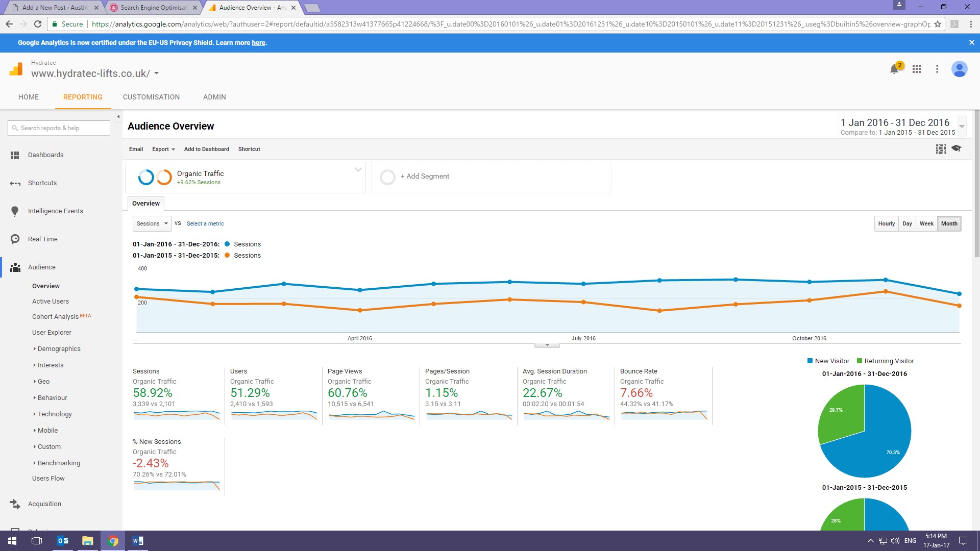This screenshot has width=980, height=551.
Task: Expand the Behaviour menu item
Action: coord(52,398)
